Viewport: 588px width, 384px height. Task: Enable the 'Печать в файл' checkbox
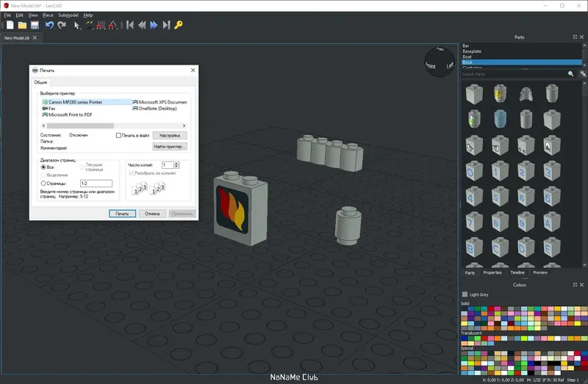pyautogui.click(x=119, y=135)
